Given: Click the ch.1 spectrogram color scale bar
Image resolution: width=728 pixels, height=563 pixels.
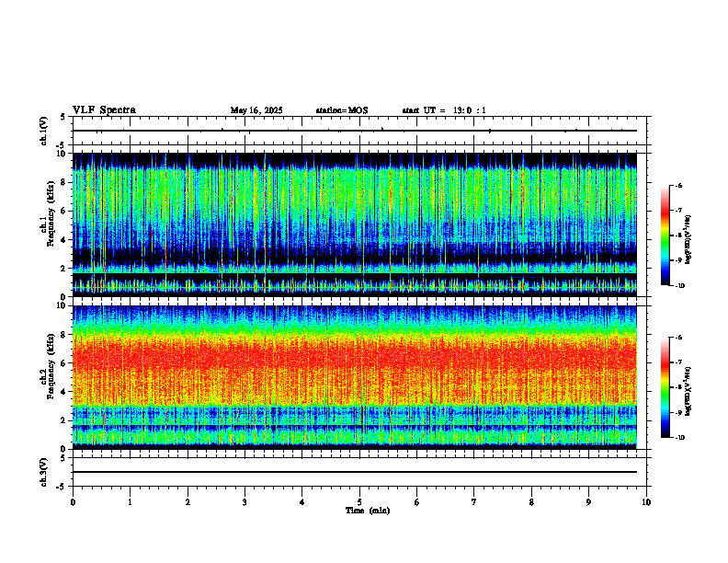Looking at the screenshot, I should coord(665,236).
